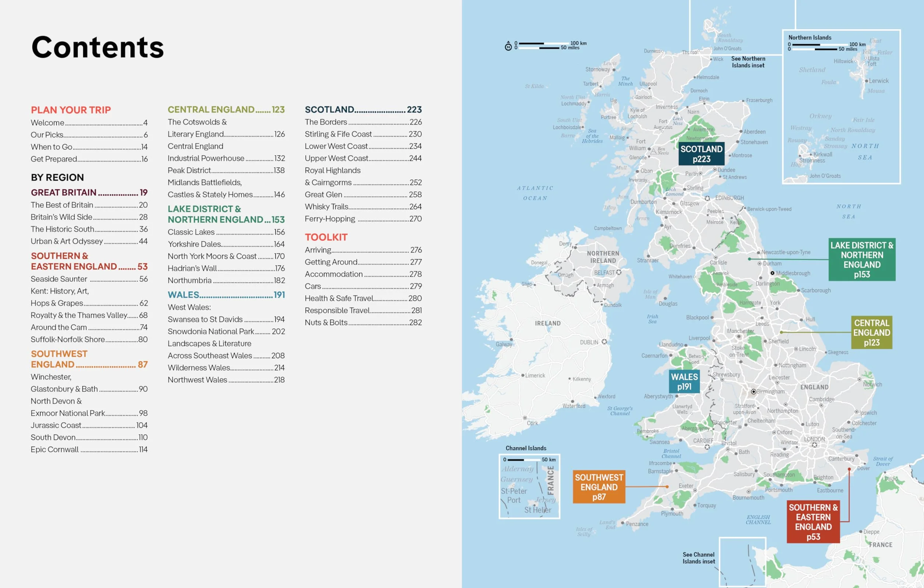
Task: Select the Toolkit section heading
Action: point(326,237)
